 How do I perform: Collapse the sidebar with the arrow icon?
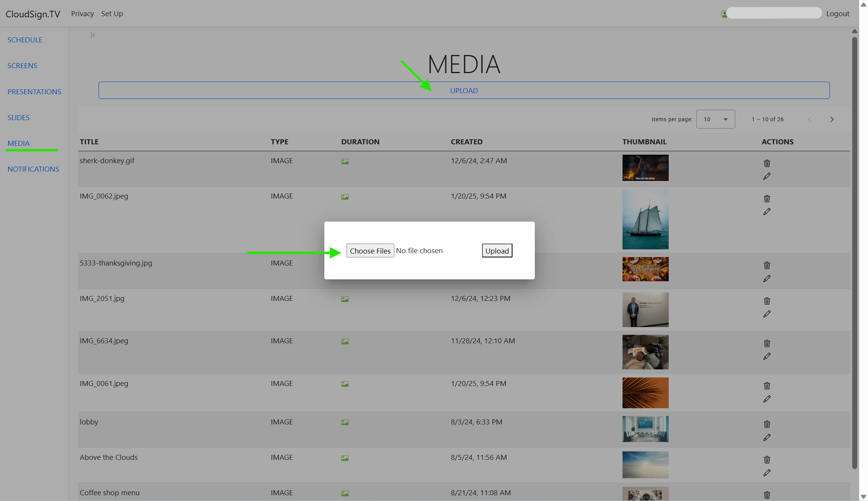coord(93,35)
